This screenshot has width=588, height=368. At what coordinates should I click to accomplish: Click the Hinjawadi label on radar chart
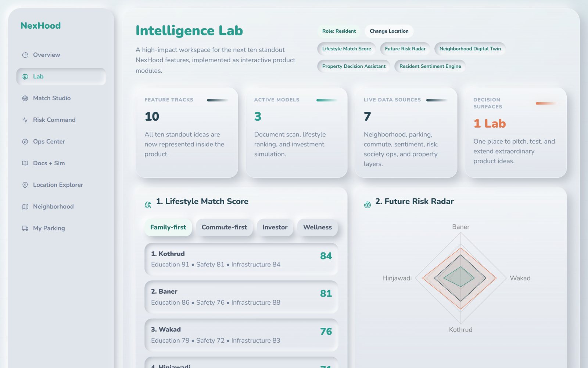point(397,278)
